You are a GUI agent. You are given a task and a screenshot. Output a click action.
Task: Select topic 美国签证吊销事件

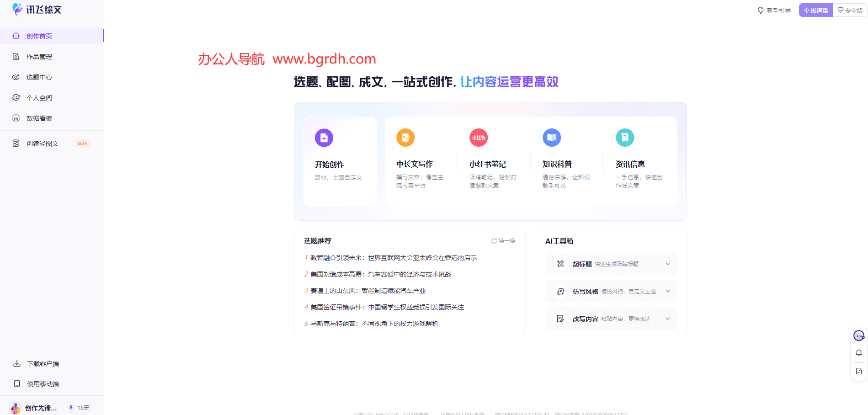(387, 307)
